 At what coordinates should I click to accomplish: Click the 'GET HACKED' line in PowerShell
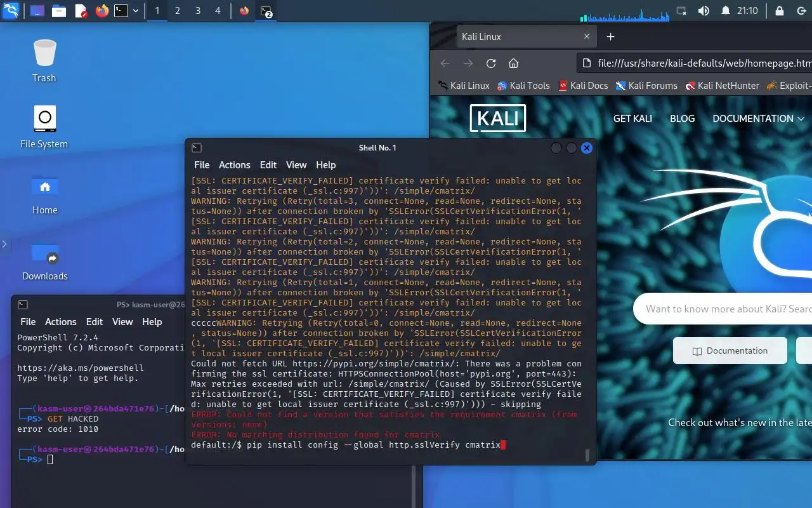(x=73, y=419)
